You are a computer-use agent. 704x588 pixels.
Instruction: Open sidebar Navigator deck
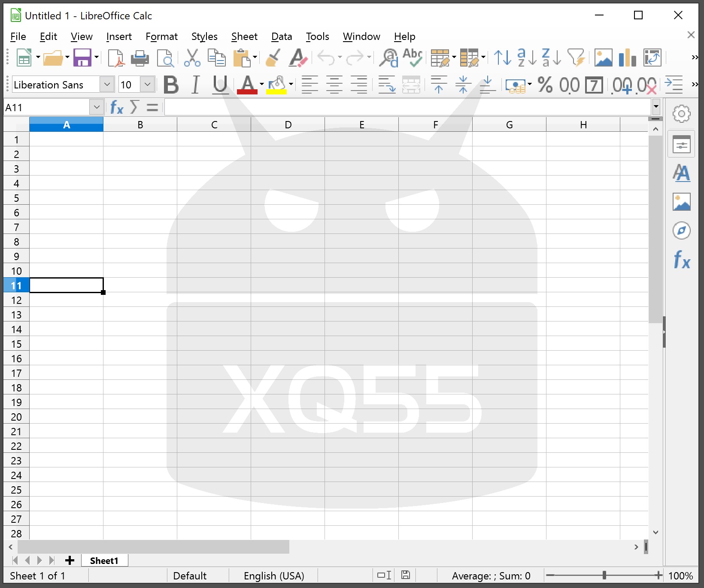coord(681,230)
